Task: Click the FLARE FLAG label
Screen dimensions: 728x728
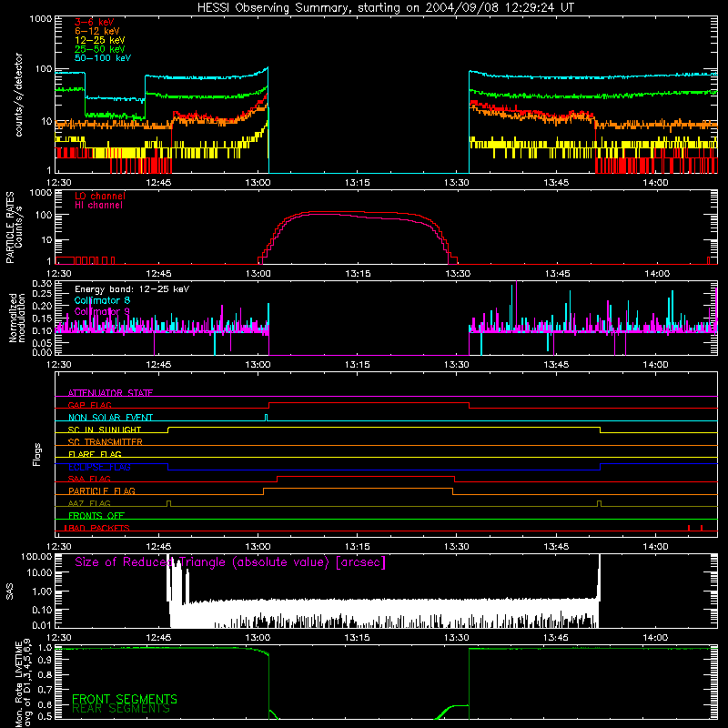Action: tap(95, 454)
